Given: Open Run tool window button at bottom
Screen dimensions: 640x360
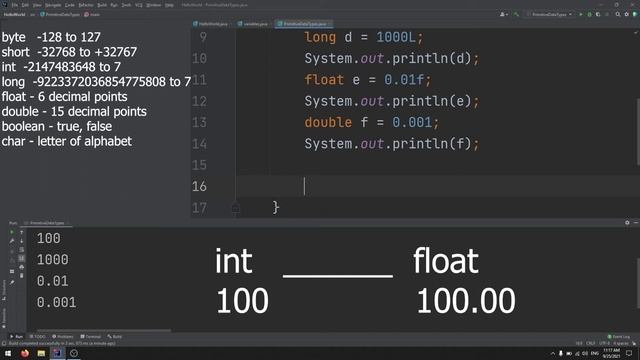Looking at the screenshot, I should 17,337.
